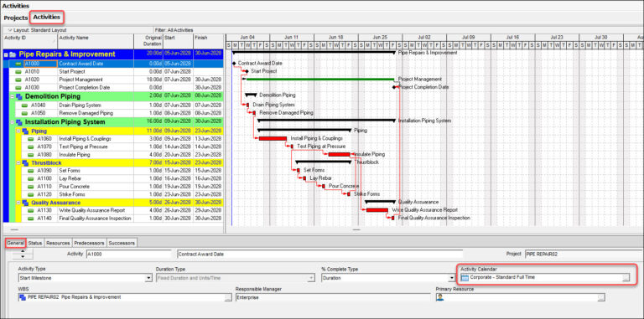Click the red Insulate Piping Gantt bar

click(339, 155)
